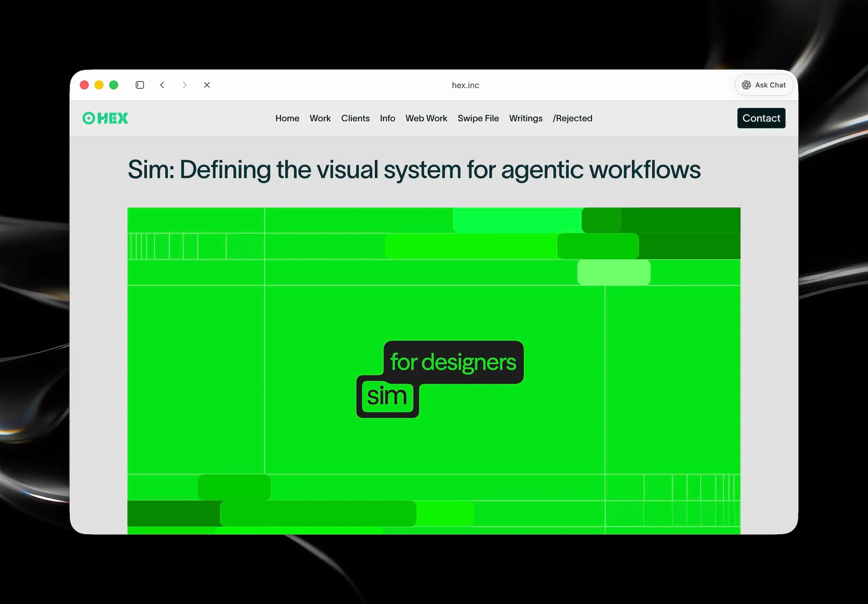Viewport: 868px width, 604px height.
Task: Open the Ask Chat assistant button
Action: coord(763,85)
